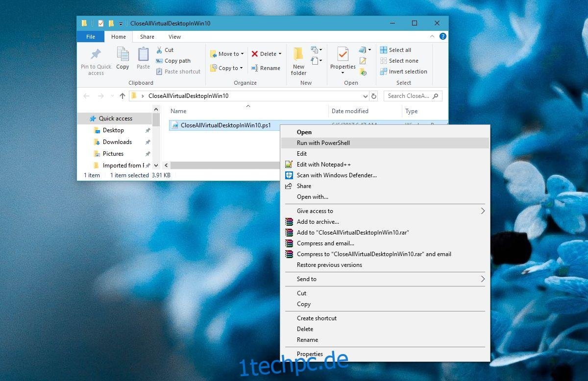Select the Home ribbon tab
Image resolution: width=588 pixels, height=381 pixels.
click(x=119, y=37)
